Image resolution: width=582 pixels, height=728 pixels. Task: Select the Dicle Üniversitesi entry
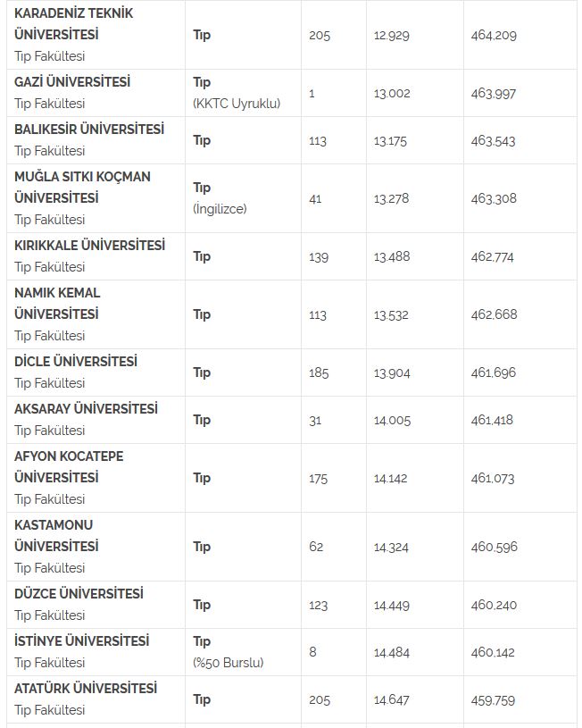76,362
